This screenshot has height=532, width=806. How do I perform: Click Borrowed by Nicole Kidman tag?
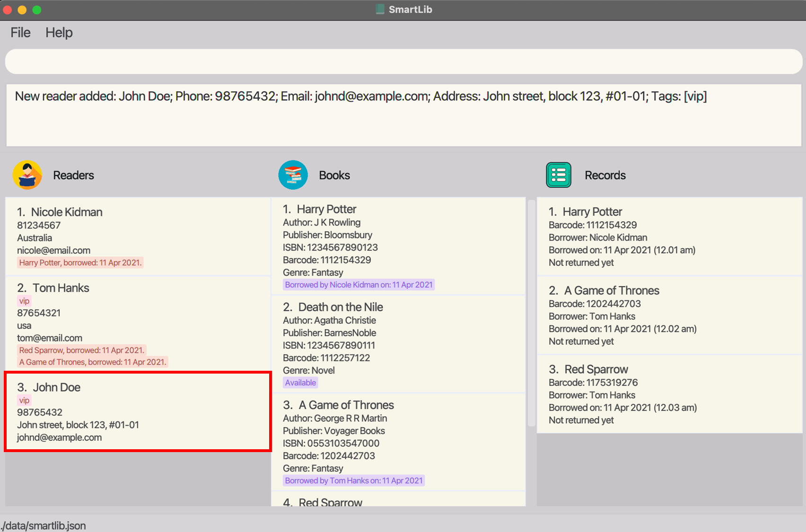point(359,285)
